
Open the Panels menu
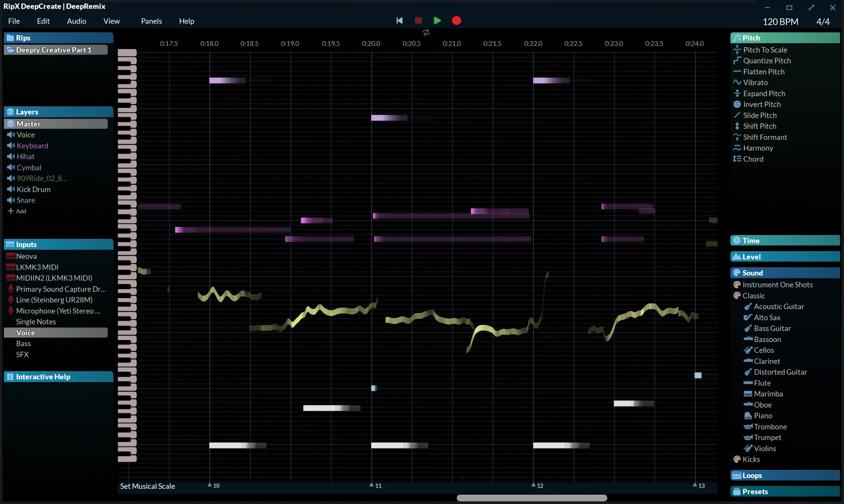[x=151, y=21]
